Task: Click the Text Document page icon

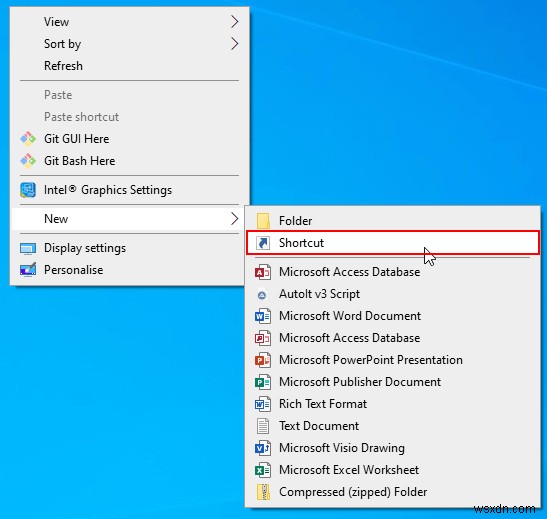Action: point(263,426)
